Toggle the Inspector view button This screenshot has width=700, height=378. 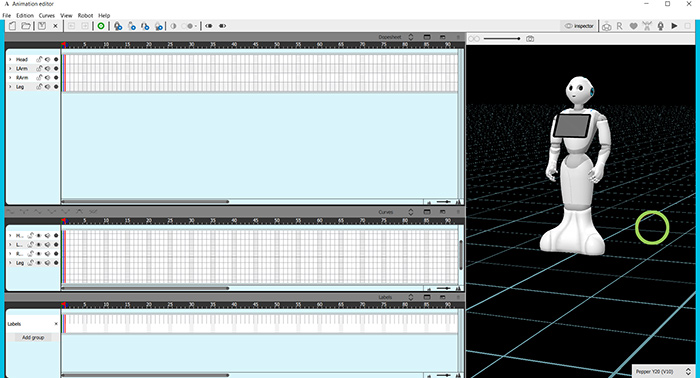579,26
